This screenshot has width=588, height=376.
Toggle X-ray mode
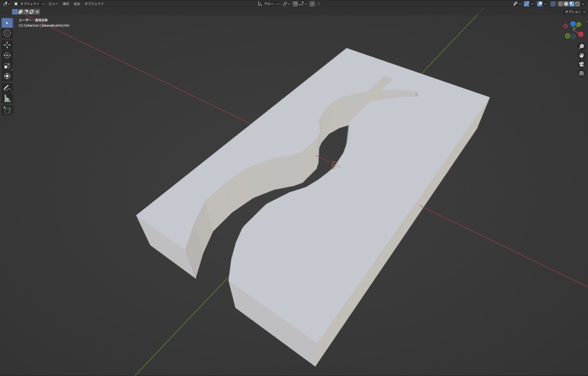click(553, 4)
